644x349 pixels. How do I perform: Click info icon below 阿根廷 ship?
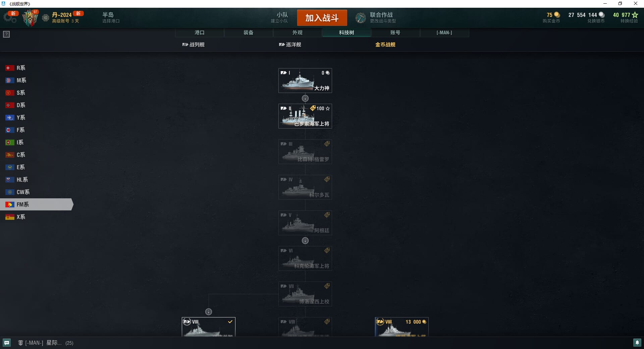click(x=305, y=241)
